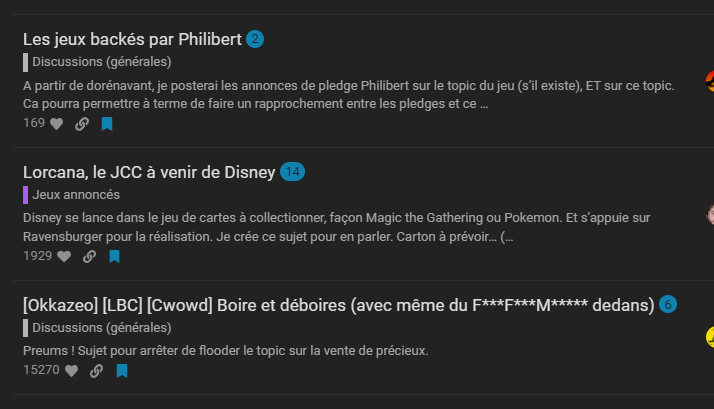
Task: Toggle bookmark on Boire et déboires topic
Action: click(x=122, y=371)
